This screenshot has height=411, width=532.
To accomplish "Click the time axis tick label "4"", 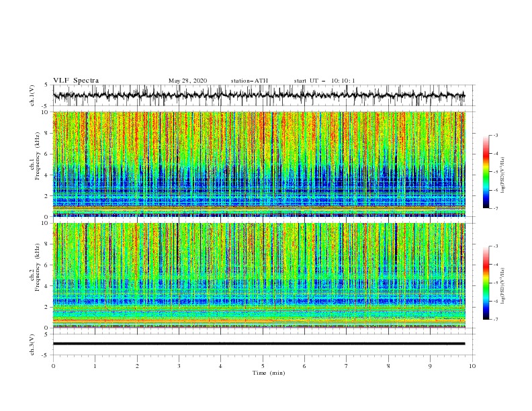I will (220, 366).
